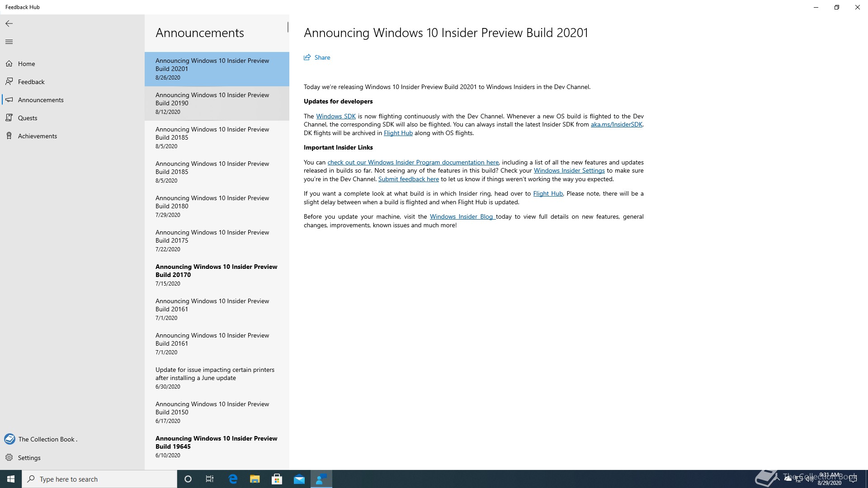
Task: Click the announcements list scrollbar
Action: (x=288, y=27)
